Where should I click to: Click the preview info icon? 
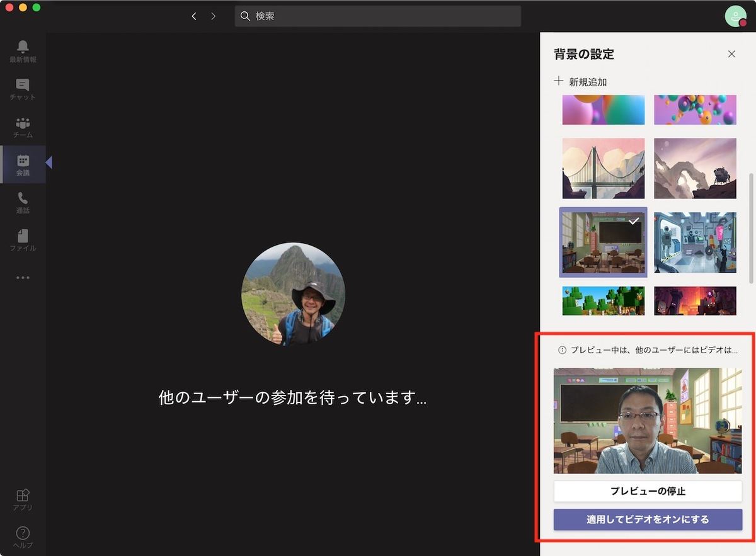(x=563, y=350)
